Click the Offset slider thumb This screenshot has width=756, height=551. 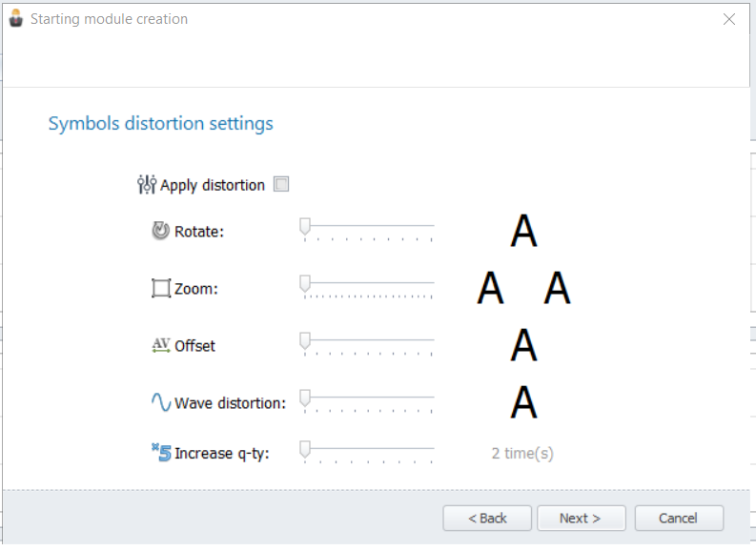pos(305,341)
